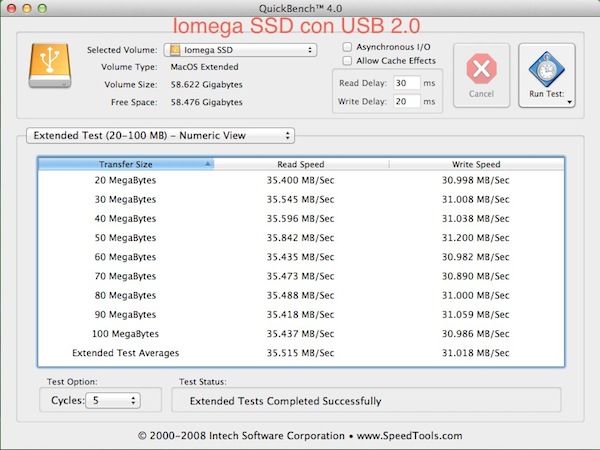Click the Extended Tests Completed Successfully status
This screenshot has height=450, width=600.
[x=285, y=401]
